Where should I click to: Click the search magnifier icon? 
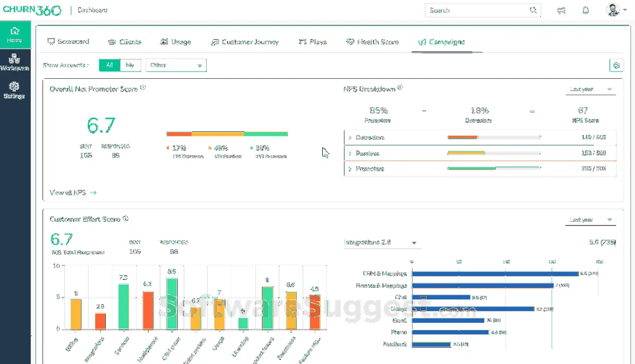point(533,10)
